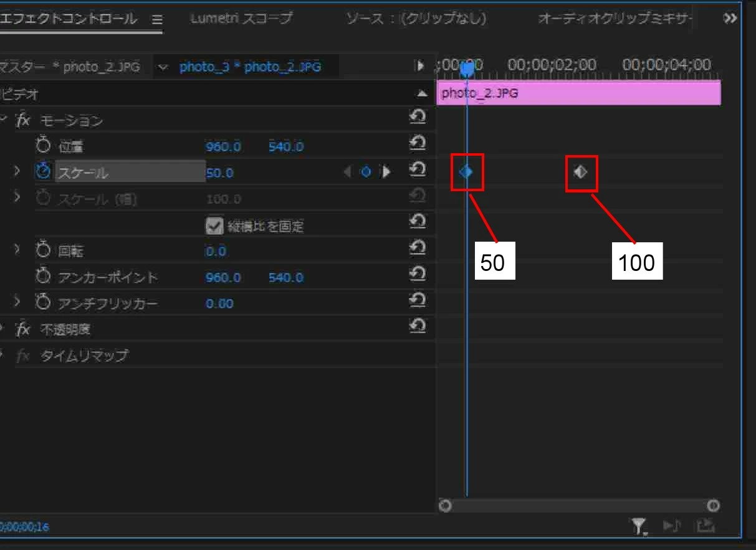Image resolution: width=756 pixels, height=550 pixels.
Task: Click the filter properties funnel icon
Action: coord(640,527)
